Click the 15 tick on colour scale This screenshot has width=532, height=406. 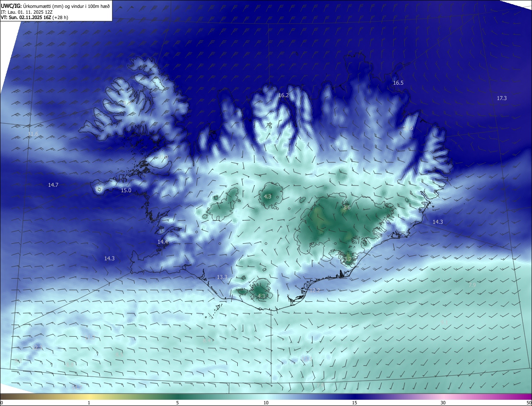click(355, 403)
